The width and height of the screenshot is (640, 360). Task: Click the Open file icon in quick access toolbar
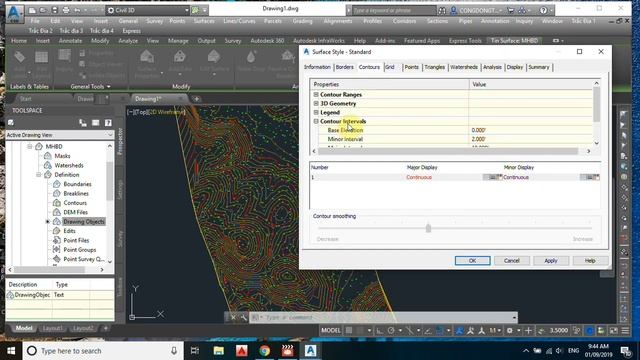coord(43,10)
